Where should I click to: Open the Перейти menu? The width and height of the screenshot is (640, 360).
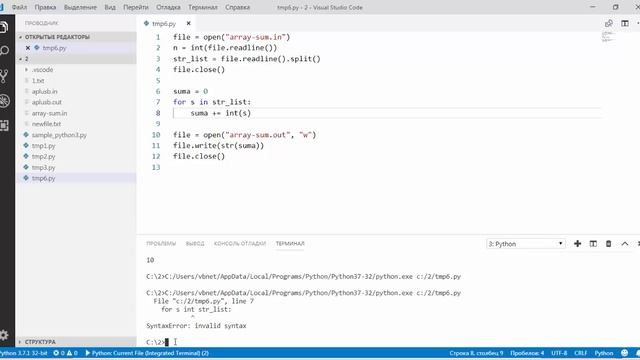(136, 7)
